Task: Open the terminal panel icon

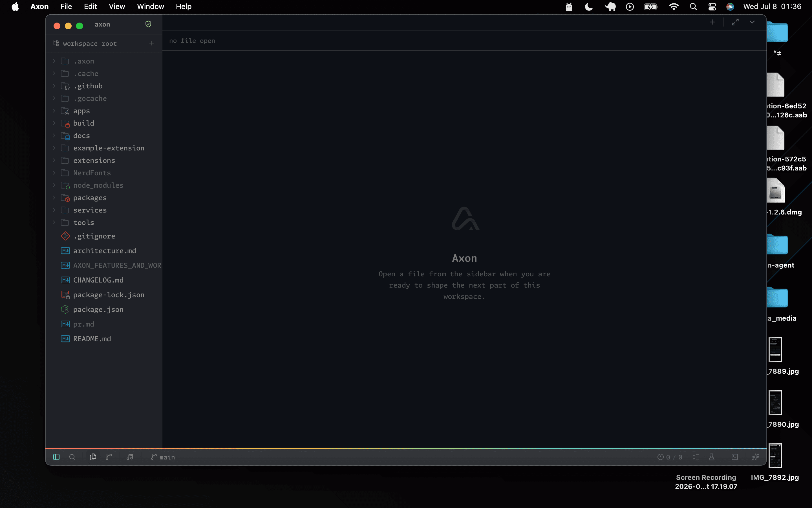Action: coord(735,457)
